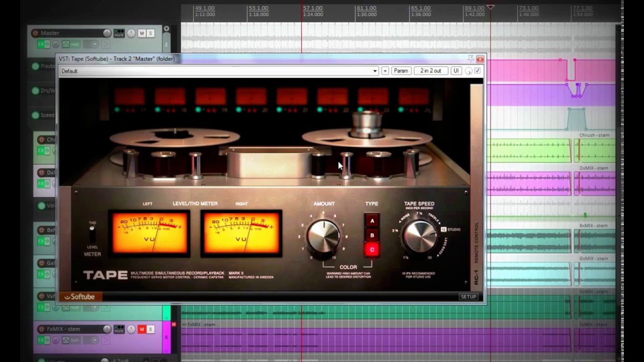Mute the Master track
Screen dimensions: 644x362
coord(142,33)
